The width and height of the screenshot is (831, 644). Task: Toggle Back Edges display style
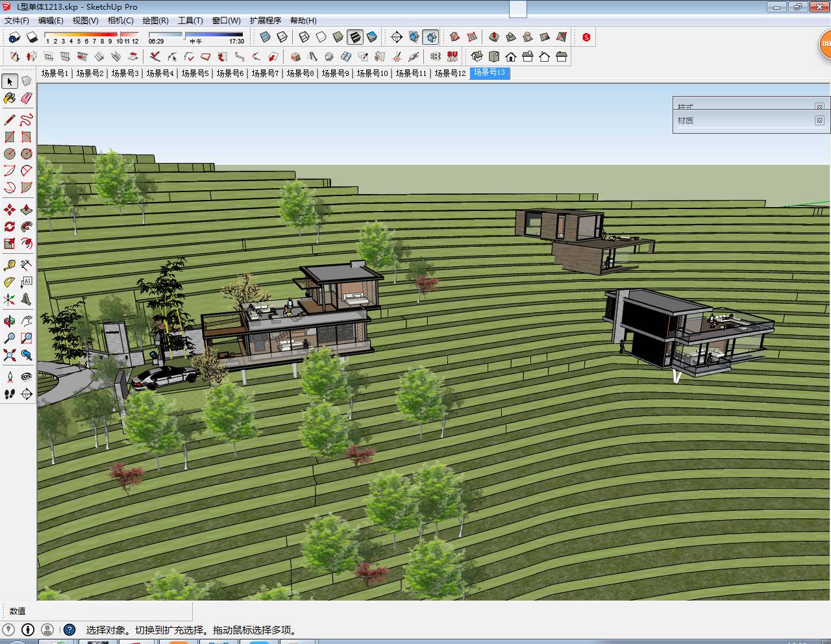coord(282,37)
